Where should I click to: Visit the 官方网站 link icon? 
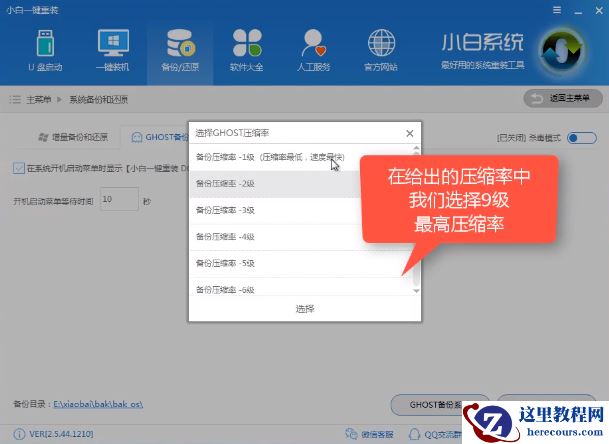coord(381,51)
